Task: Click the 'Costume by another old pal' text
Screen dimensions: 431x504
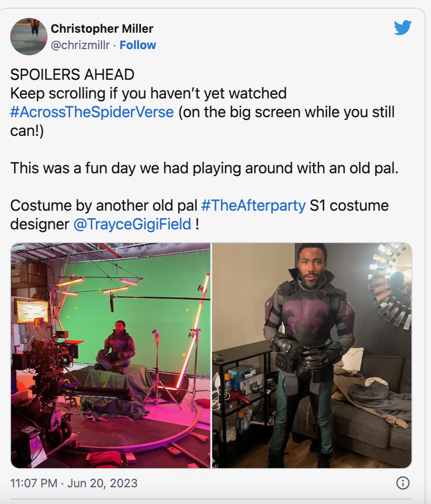Action: (104, 205)
